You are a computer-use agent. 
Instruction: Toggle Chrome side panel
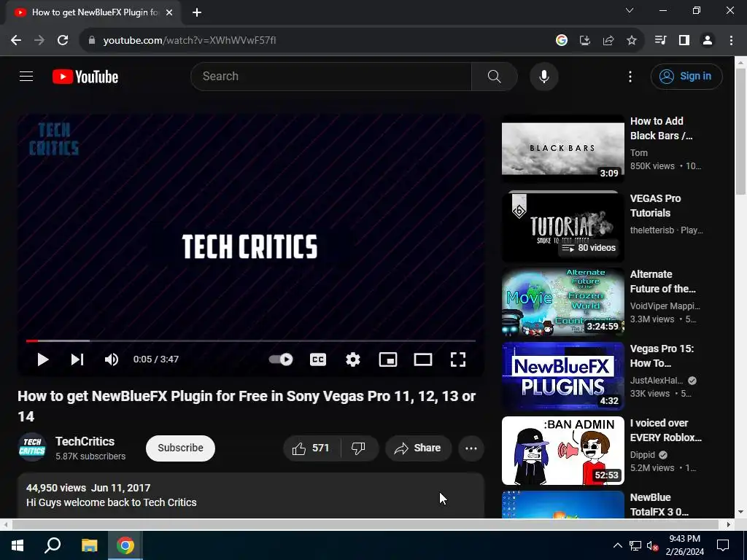pos(684,41)
